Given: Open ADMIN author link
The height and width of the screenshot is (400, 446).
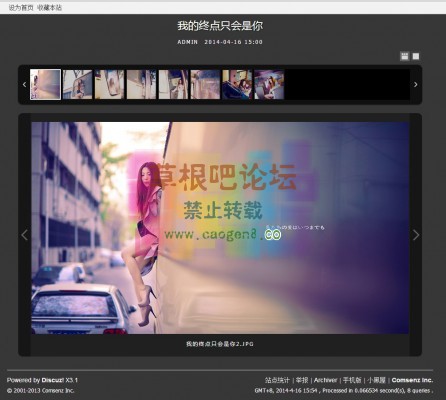Looking at the screenshot, I should [x=187, y=42].
